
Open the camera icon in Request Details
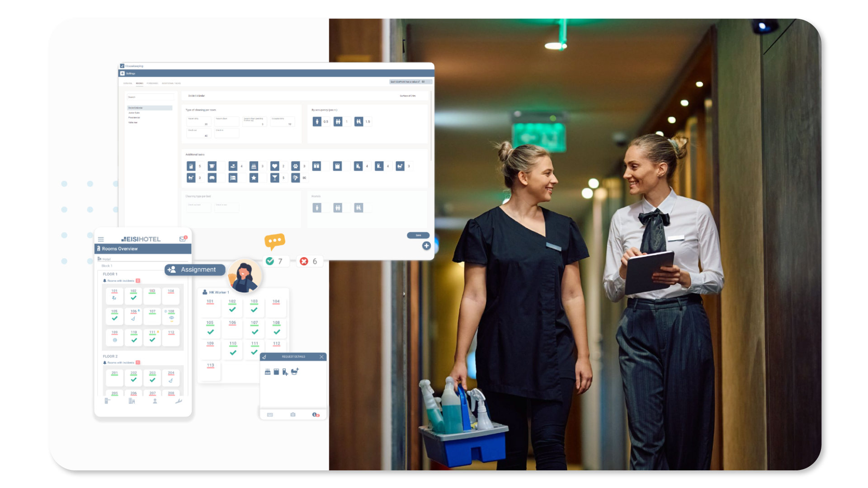click(x=293, y=414)
